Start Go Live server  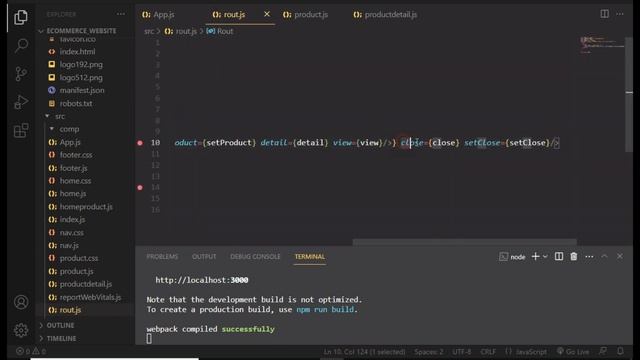pyautogui.click(x=573, y=351)
